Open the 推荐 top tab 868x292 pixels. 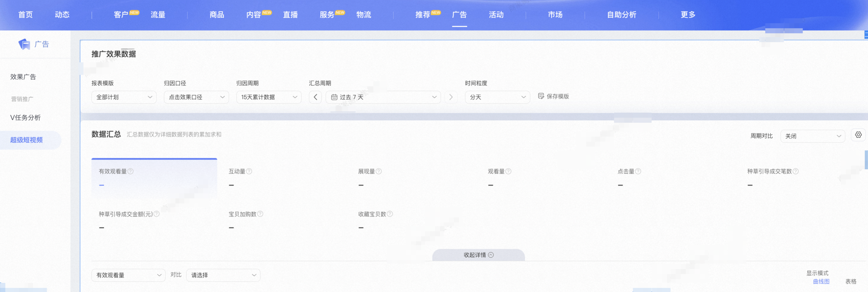point(423,14)
